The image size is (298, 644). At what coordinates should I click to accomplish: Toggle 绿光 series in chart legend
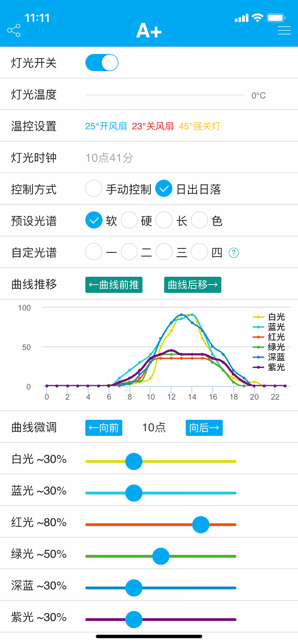pyautogui.click(x=269, y=347)
